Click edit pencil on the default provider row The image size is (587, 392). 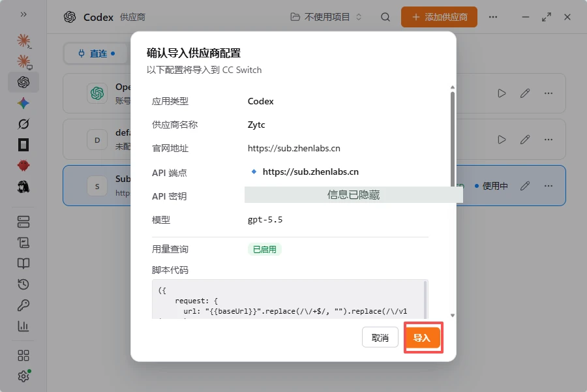[525, 140]
